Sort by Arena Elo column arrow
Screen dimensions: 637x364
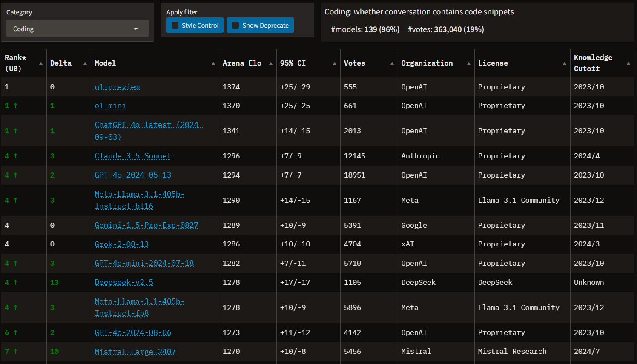coord(271,63)
